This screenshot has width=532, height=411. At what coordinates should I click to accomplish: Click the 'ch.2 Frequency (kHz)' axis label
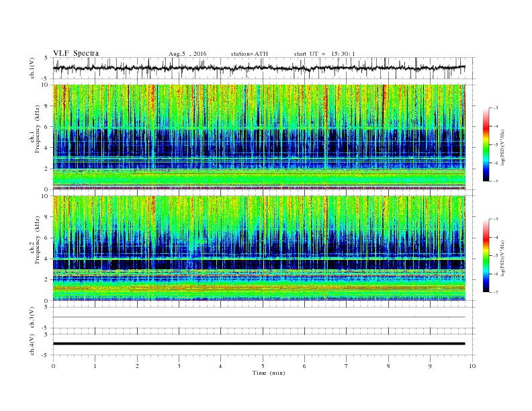tap(35, 240)
